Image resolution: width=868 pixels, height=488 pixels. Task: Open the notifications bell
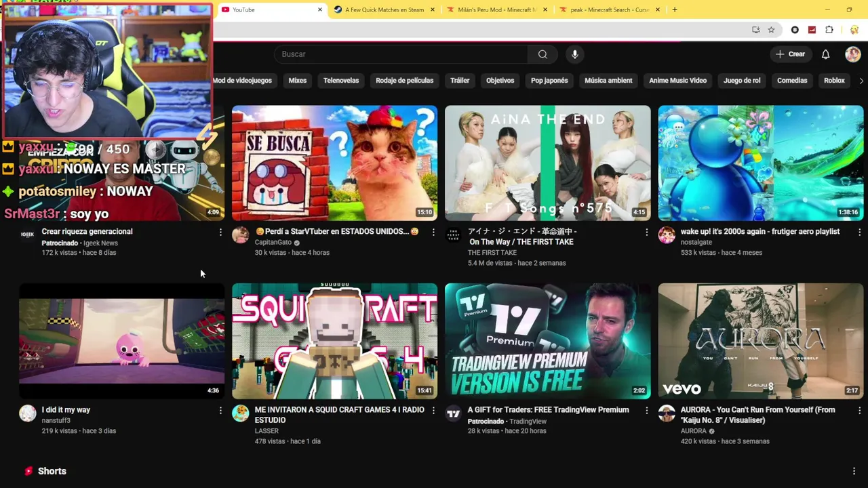(825, 54)
